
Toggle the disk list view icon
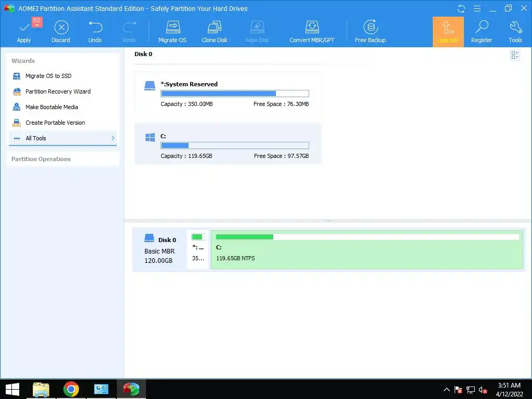point(515,55)
